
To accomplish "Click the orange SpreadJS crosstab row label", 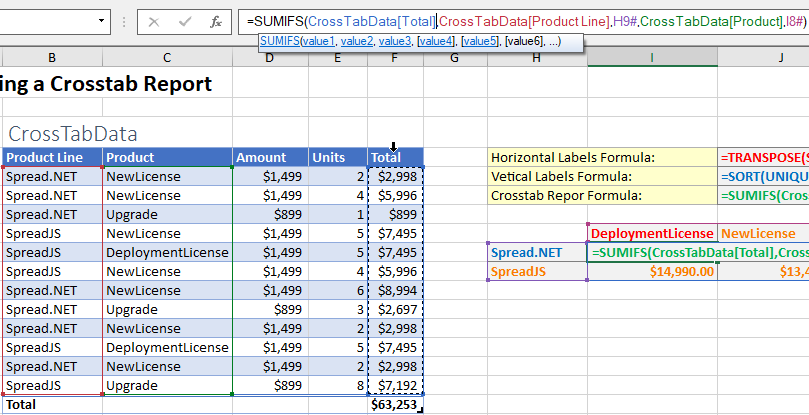I will pos(537,272).
